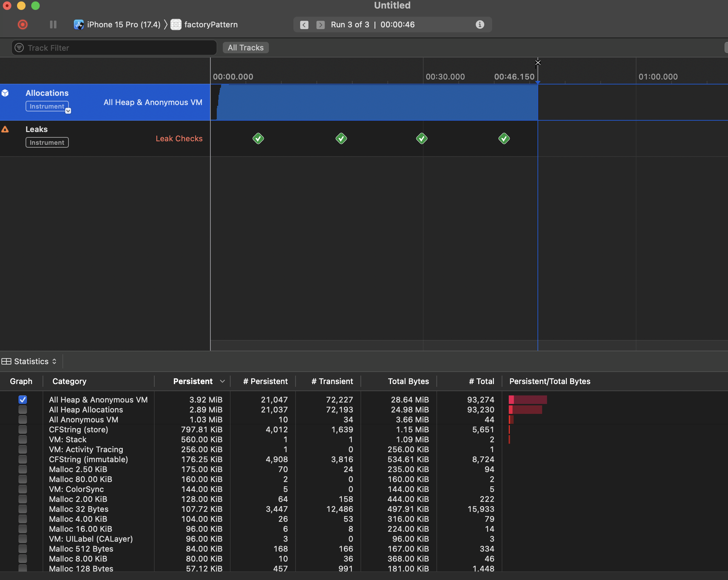The height and width of the screenshot is (580, 728).
Task: Select the iPhone 15 Pro device target
Action: pyautogui.click(x=117, y=24)
